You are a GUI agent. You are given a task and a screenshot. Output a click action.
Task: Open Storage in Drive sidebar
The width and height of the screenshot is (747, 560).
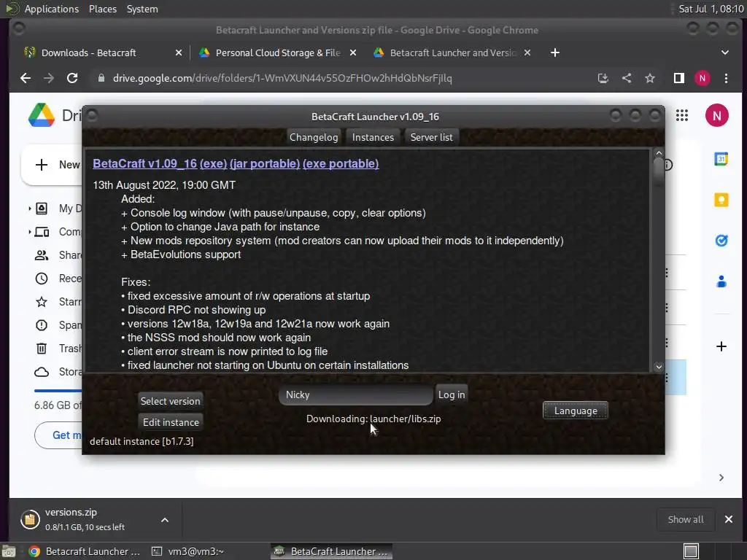pos(57,372)
